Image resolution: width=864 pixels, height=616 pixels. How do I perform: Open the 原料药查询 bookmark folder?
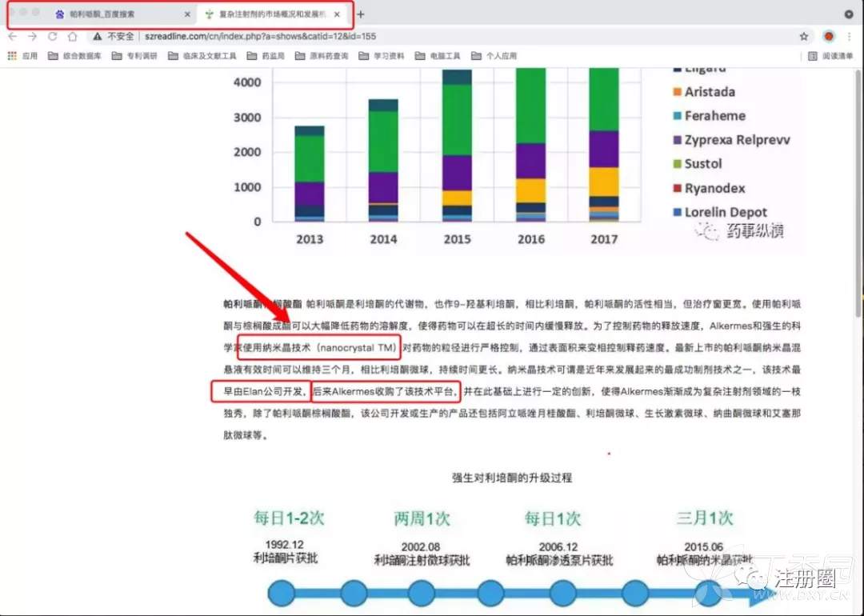coord(322,56)
